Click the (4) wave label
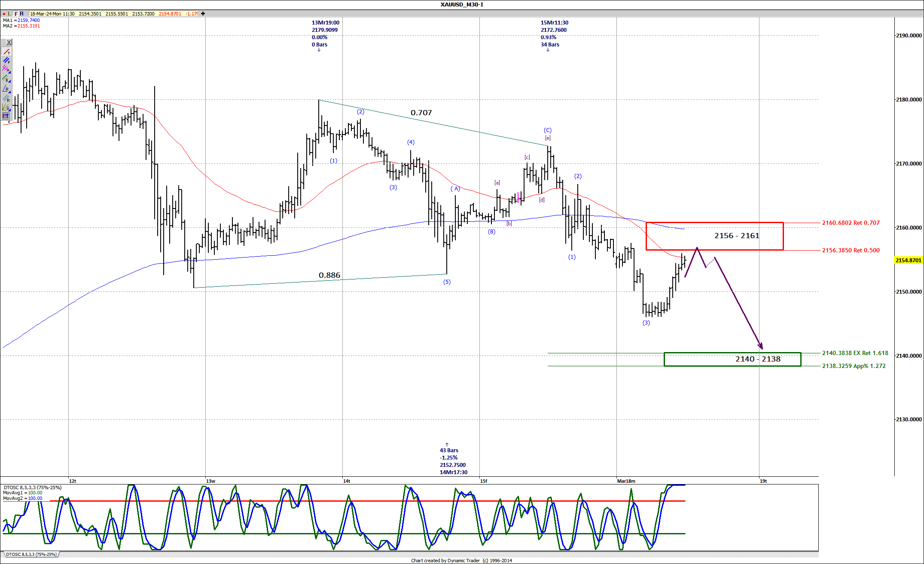This screenshot has height=564, width=924. [x=411, y=142]
